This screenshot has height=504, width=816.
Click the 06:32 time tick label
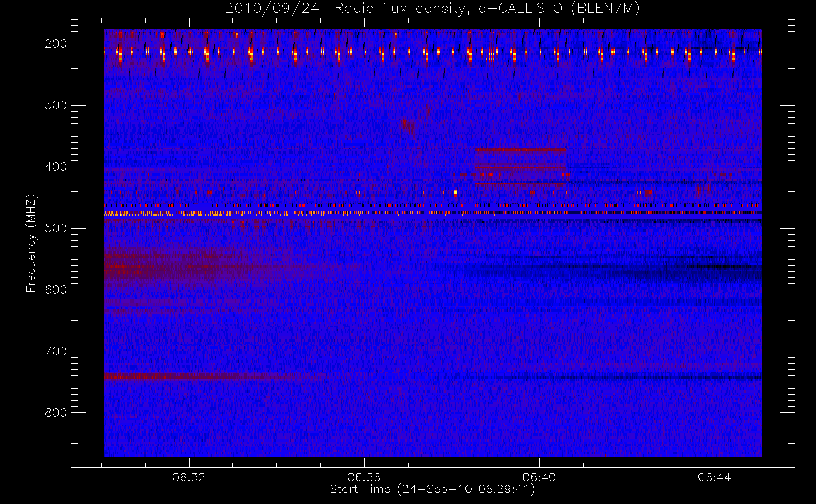[x=189, y=477]
